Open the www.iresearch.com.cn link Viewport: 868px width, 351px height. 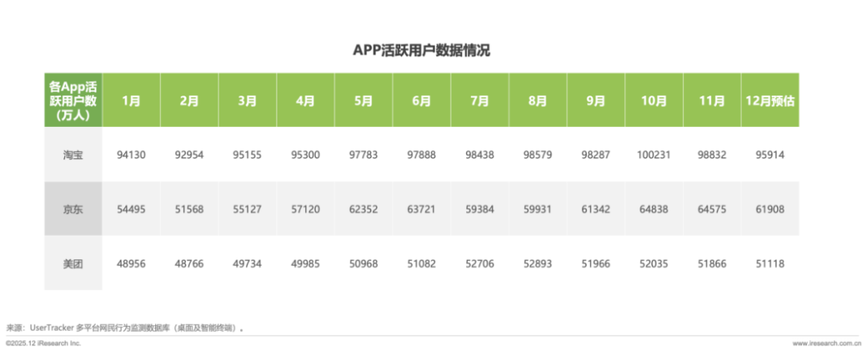point(827,343)
